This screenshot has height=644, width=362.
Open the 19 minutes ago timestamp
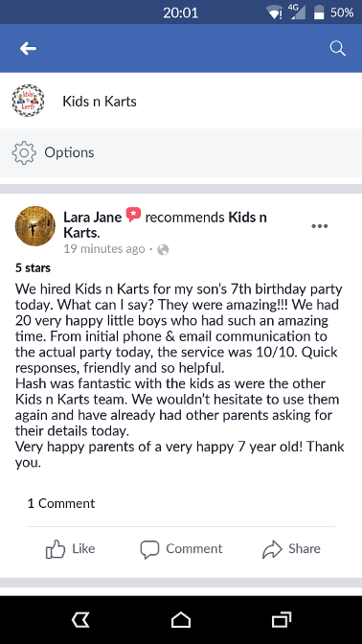pos(104,249)
